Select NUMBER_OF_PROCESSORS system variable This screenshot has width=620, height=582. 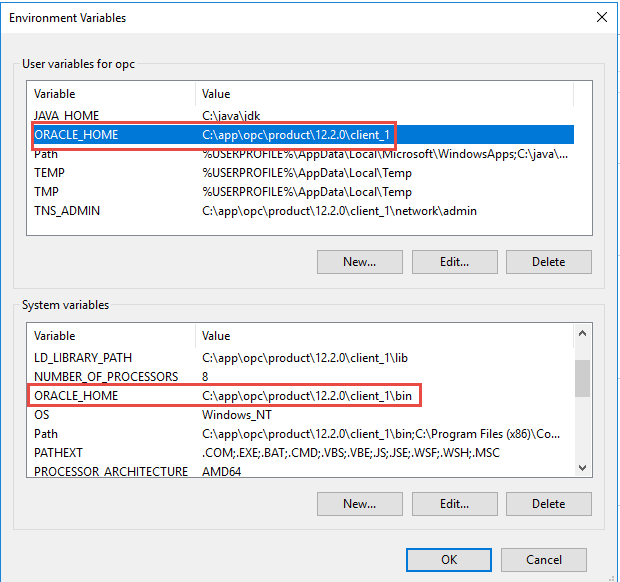[106, 377]
